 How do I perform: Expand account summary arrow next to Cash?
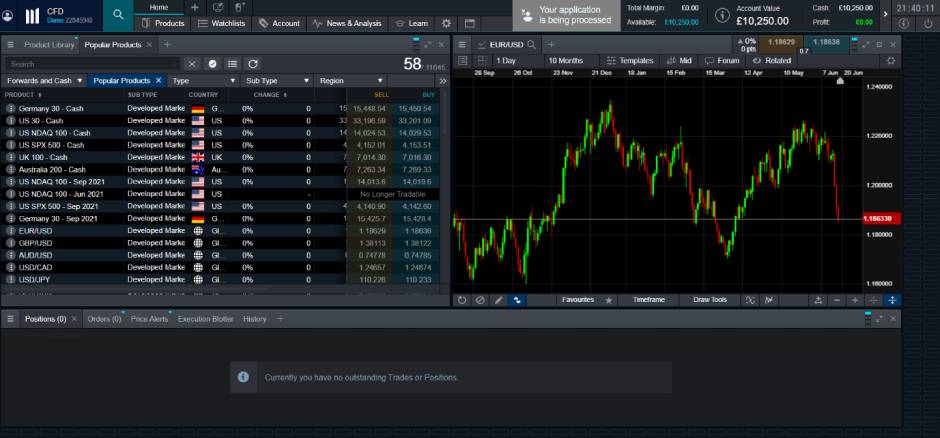[x=885, y=14]
